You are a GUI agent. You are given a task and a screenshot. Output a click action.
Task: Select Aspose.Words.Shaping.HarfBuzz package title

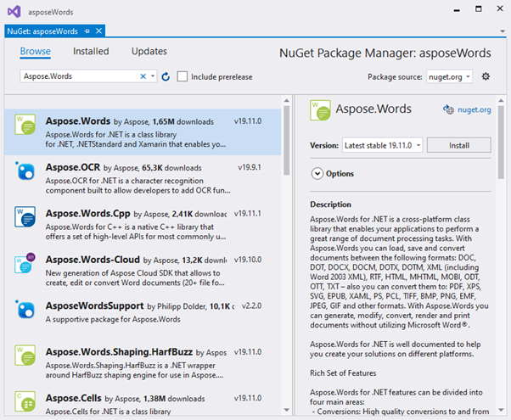tap(119, 352)
